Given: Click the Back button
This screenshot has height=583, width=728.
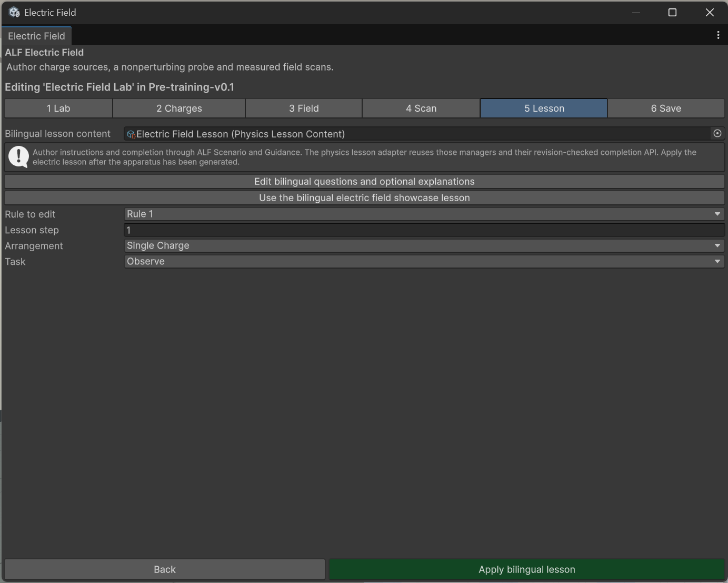Looking at the screenshot, I should pyautogui.click(x=165, y=569).
